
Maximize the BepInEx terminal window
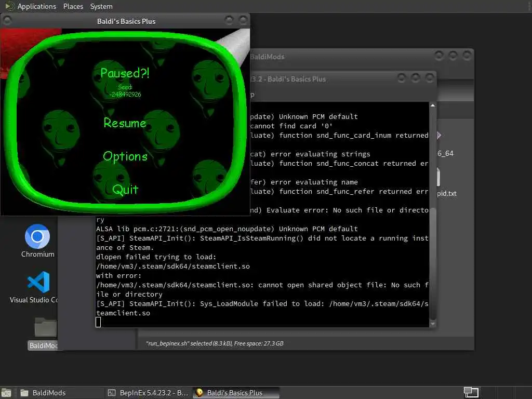[416, 78]
